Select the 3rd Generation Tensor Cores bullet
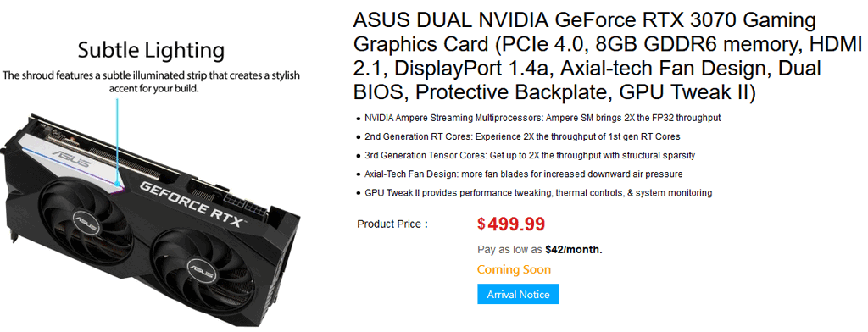Screen dimensions: 868x332 click(x=530, y=156)
